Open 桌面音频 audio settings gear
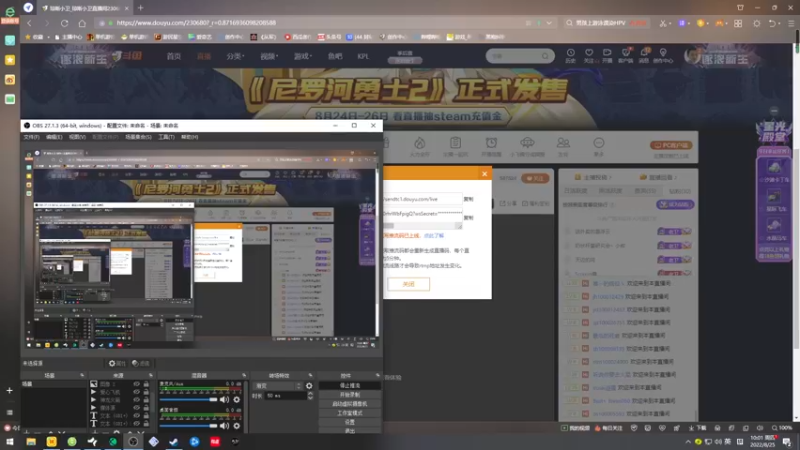 (x=236, y=426)
